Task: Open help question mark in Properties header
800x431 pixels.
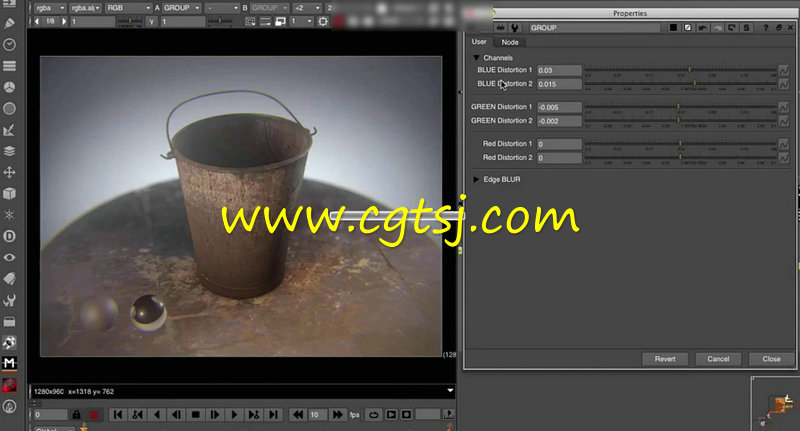Action: [x=765, y=28]
